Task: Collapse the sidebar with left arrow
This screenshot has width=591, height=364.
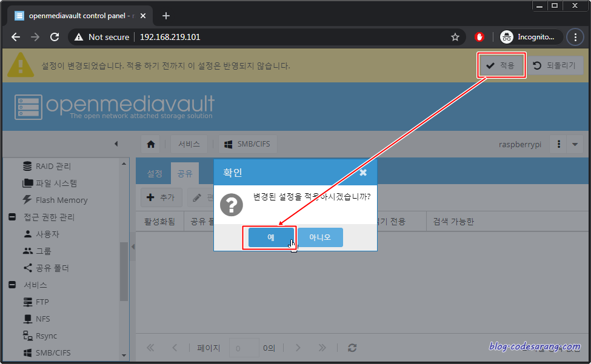Action: (116, 144)
